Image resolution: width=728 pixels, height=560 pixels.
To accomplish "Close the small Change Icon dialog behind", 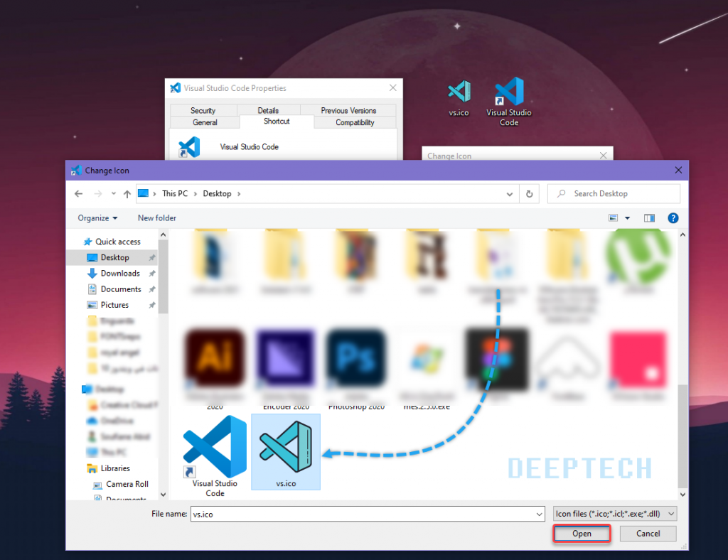I will (603, 156).
